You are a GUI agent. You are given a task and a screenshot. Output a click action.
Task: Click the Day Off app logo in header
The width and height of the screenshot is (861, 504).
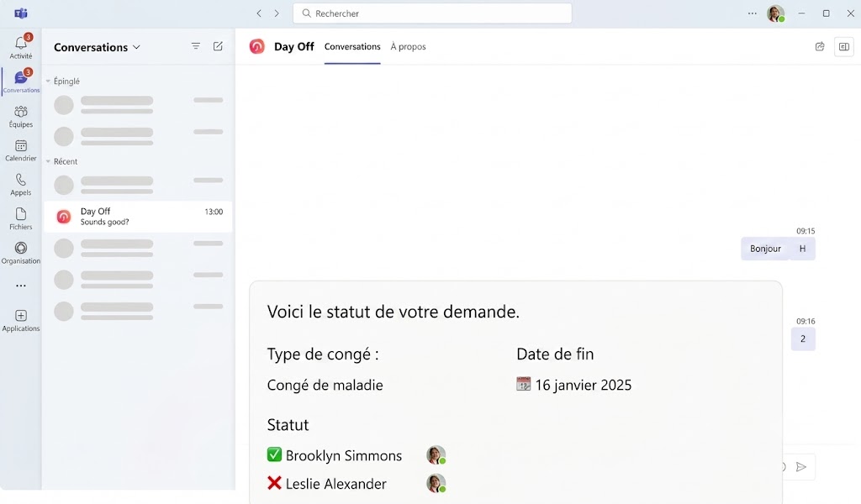[257, 46]
